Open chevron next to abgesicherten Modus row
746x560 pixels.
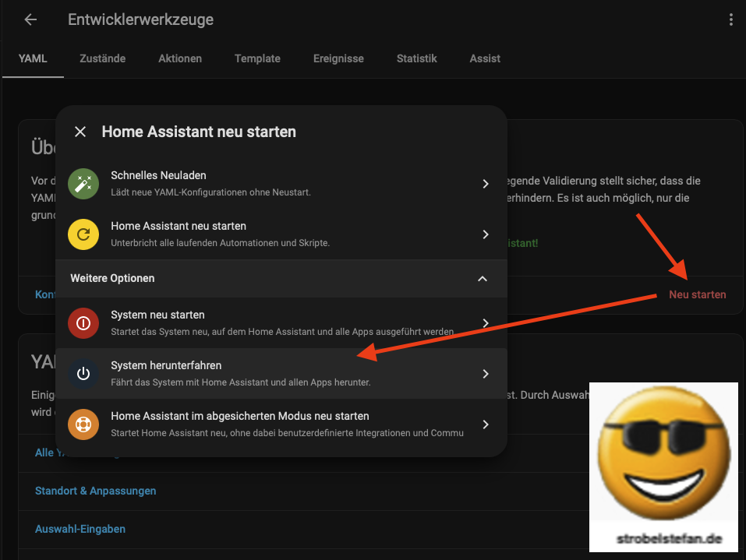pyautogui.click(x=486, y=424)
